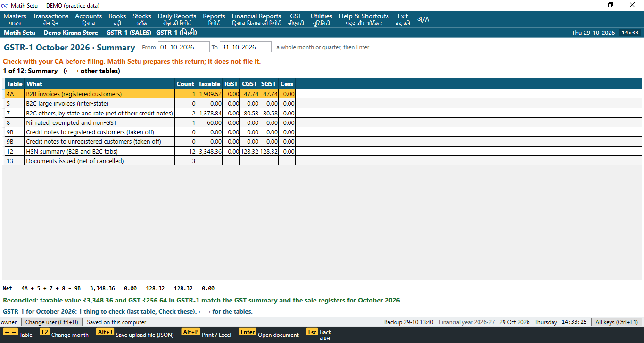Open the Books menu
Image resolution: width=644 pixels, height=343 pixels.
(117, 19)
